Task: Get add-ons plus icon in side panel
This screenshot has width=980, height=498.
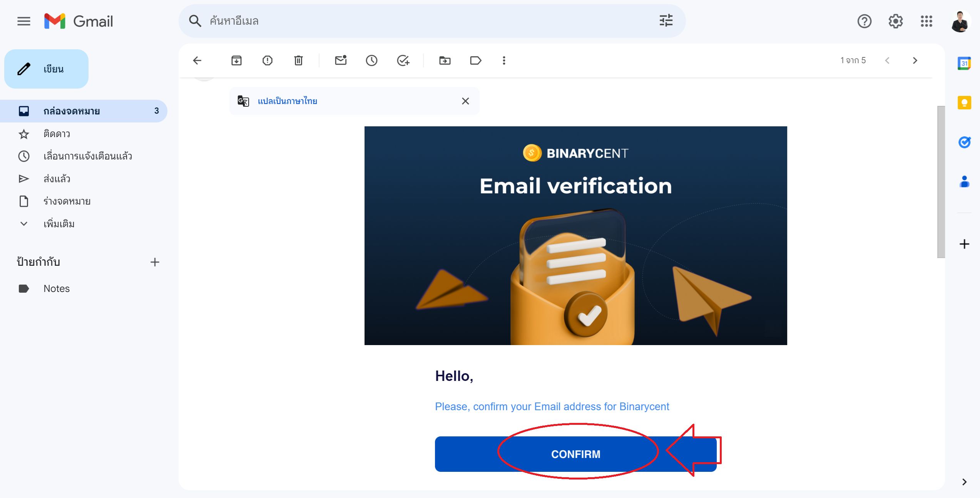Action: tap(964, 244)
